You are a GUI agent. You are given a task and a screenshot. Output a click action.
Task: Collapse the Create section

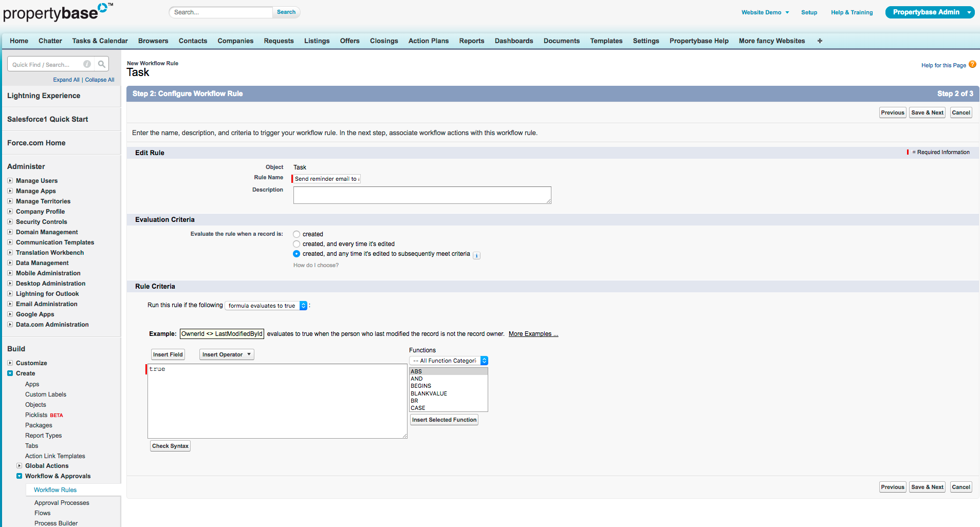coord(10,373)
